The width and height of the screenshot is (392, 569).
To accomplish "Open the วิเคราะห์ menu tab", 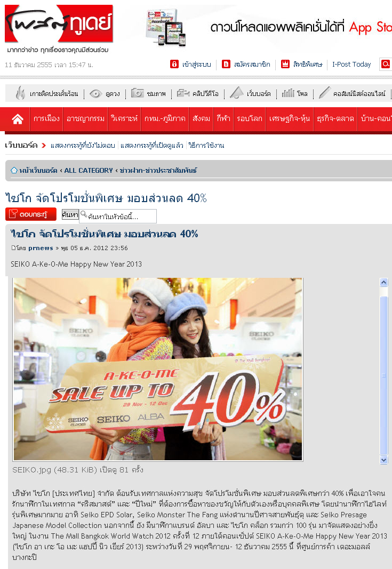I will 124,119.
